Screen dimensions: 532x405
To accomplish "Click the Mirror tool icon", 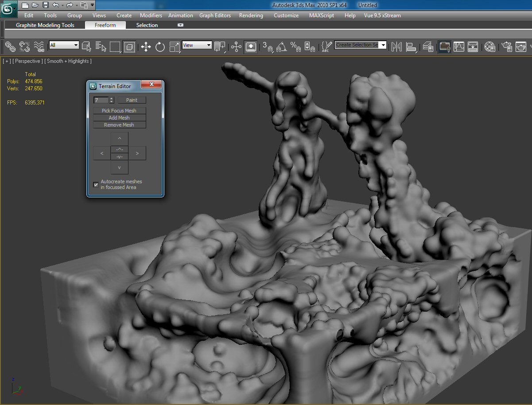I will pyautogui.click(x=396, y=46).
